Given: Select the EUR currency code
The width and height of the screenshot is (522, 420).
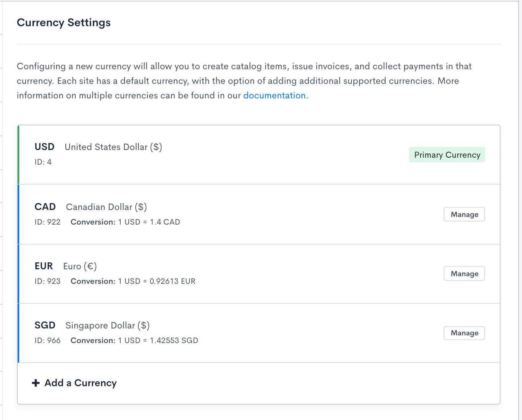Looking at the screenshot, I should [44, 266].
